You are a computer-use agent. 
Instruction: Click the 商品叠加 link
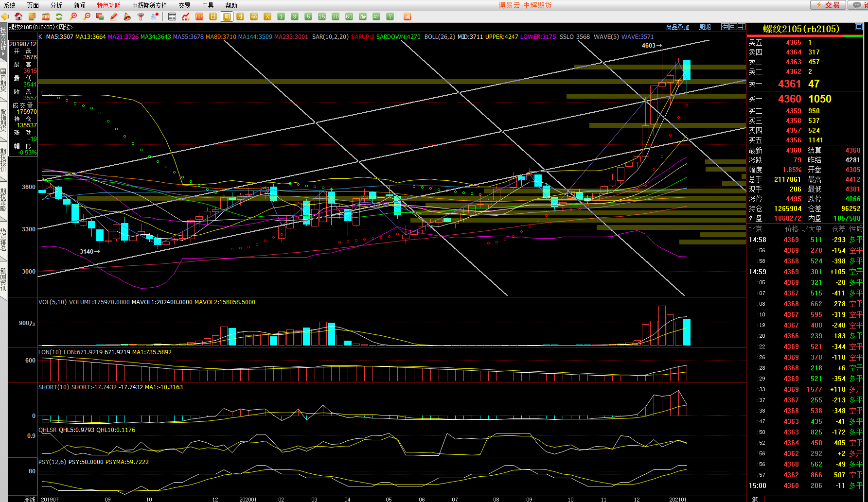tap(678, 27)
